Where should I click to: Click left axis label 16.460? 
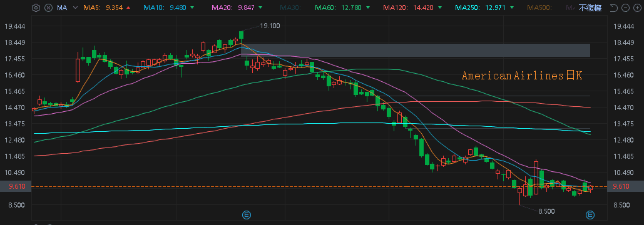pyautogui.click(x=15, y=75)
